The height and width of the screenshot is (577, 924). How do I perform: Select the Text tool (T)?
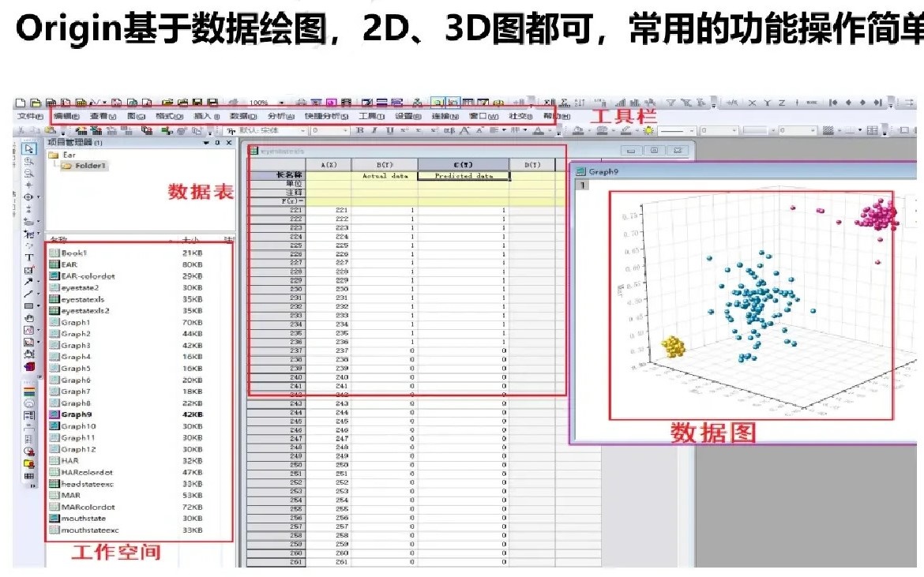tap(29, 258)
